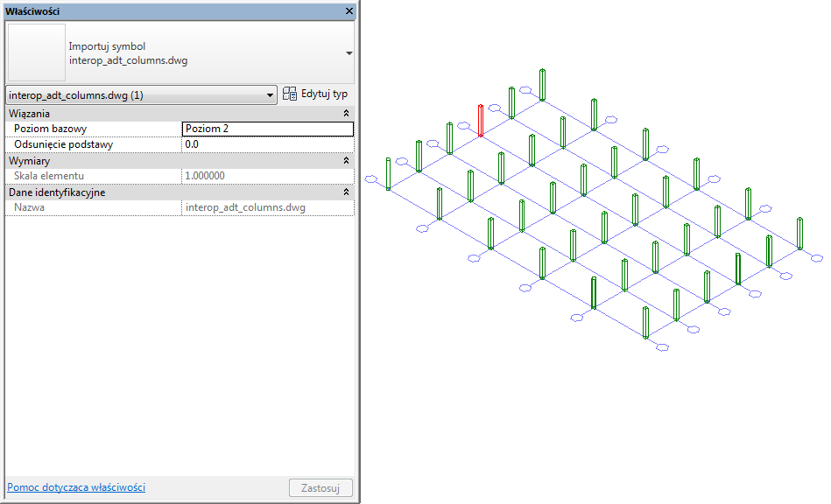The height and width of the screenshot is (504, 831).
Task: Open the type selector dropdown arrow
Action: point(349,53)
